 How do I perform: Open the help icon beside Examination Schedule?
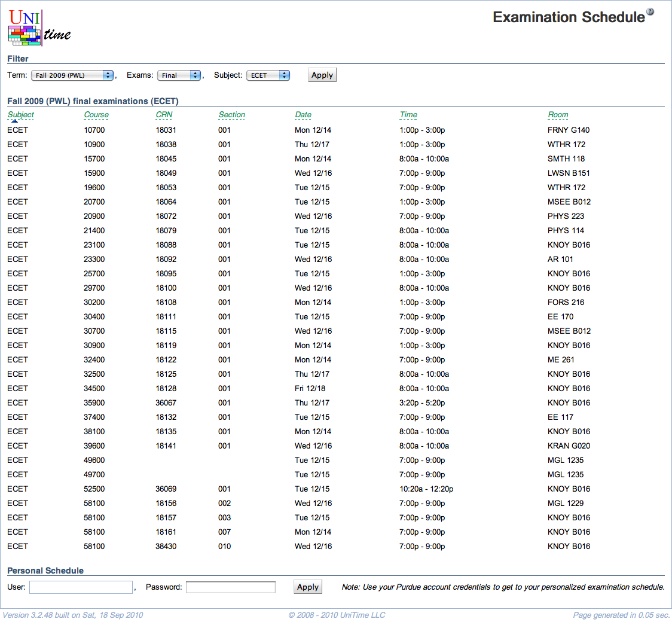point(650,11)
